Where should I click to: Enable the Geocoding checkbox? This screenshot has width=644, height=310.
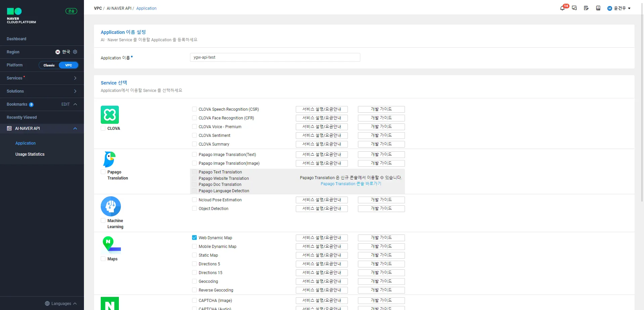pyautogui.click(x=194, y=281)
